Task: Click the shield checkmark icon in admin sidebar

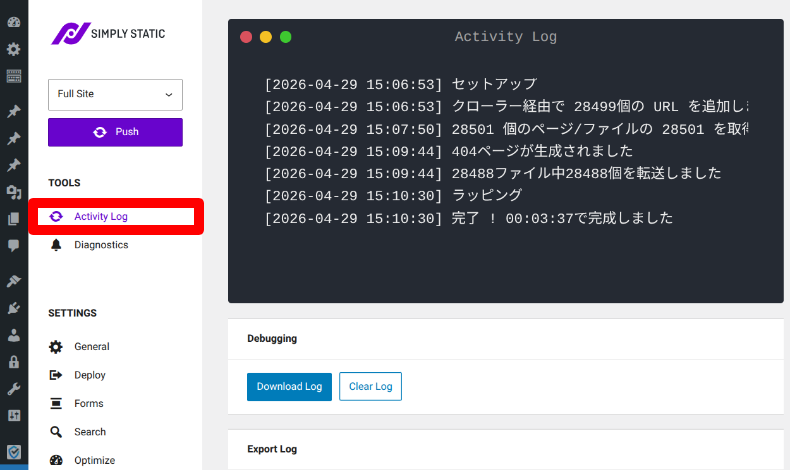Action: click(x=14, y=452)
